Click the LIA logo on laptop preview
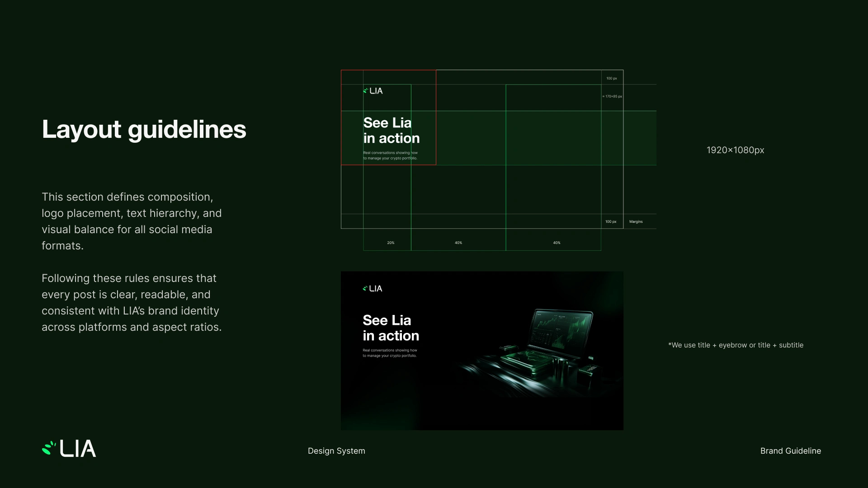This screenshot has width=868, height=488. [x=373, y=288]
